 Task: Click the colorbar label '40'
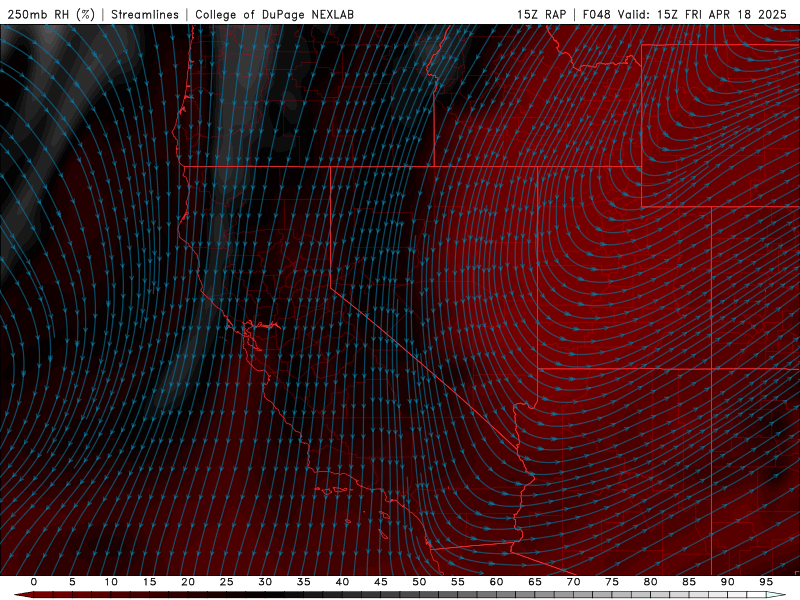(x=342, y=582)
